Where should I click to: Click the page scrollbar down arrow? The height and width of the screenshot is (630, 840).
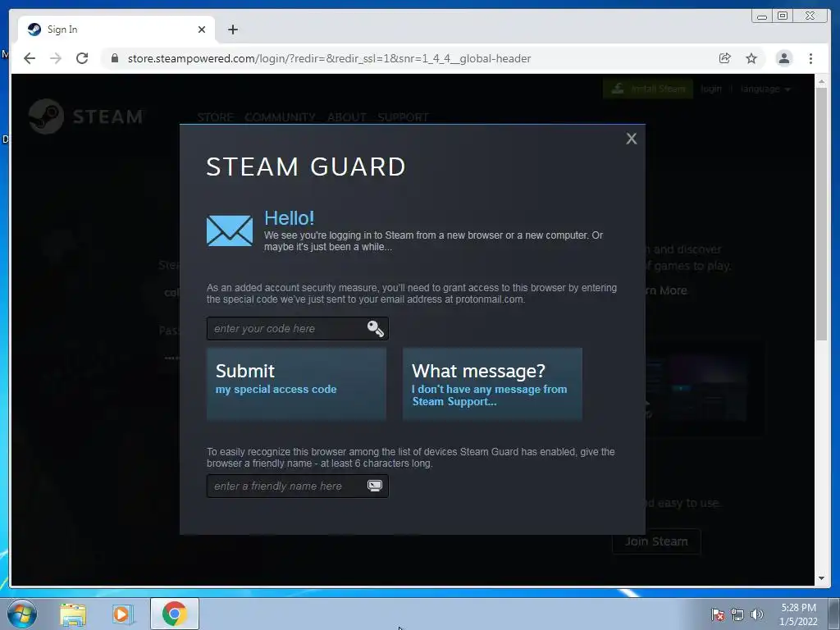pyautogui.click(x=821, y=578)
